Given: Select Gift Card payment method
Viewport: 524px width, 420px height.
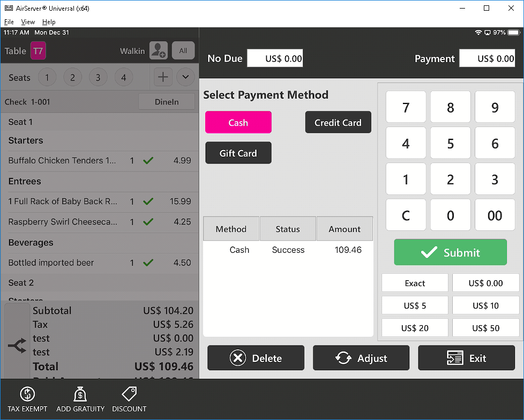Looking at the screenshot, I should pos(238,153).
